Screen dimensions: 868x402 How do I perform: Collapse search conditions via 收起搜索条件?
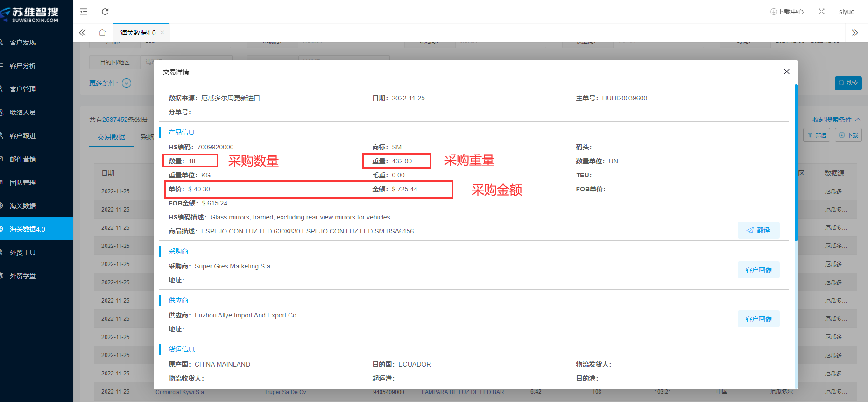click(837, 120)
